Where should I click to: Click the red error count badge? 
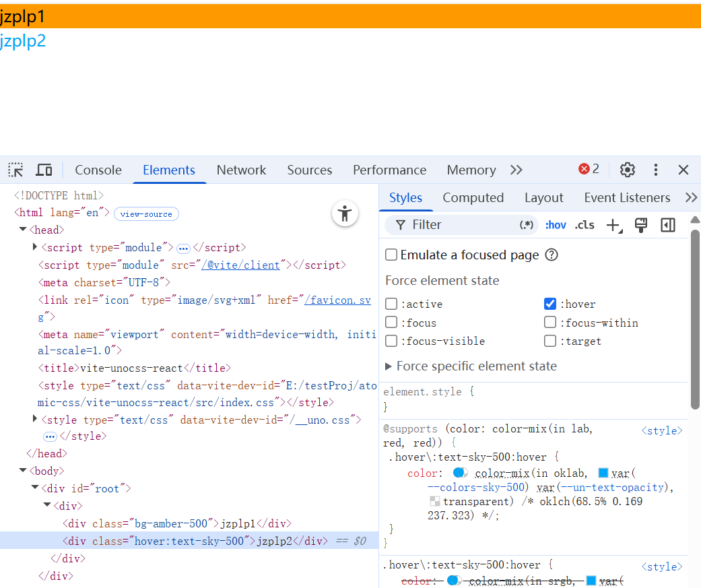tap(589, 169)
